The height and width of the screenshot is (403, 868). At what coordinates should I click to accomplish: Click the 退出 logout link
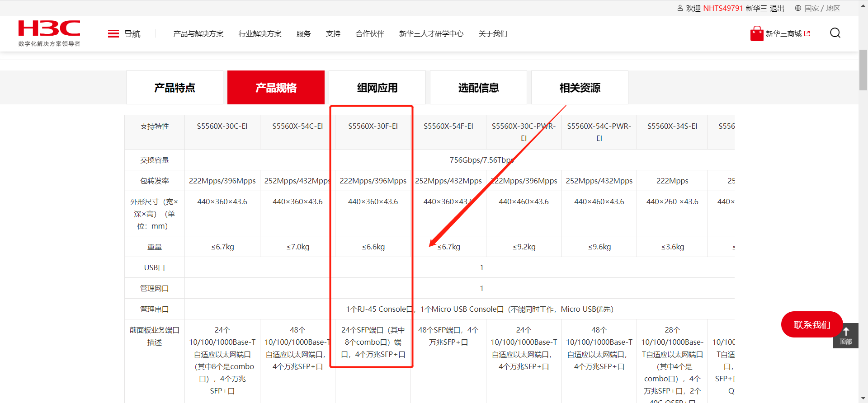(777, 8)
